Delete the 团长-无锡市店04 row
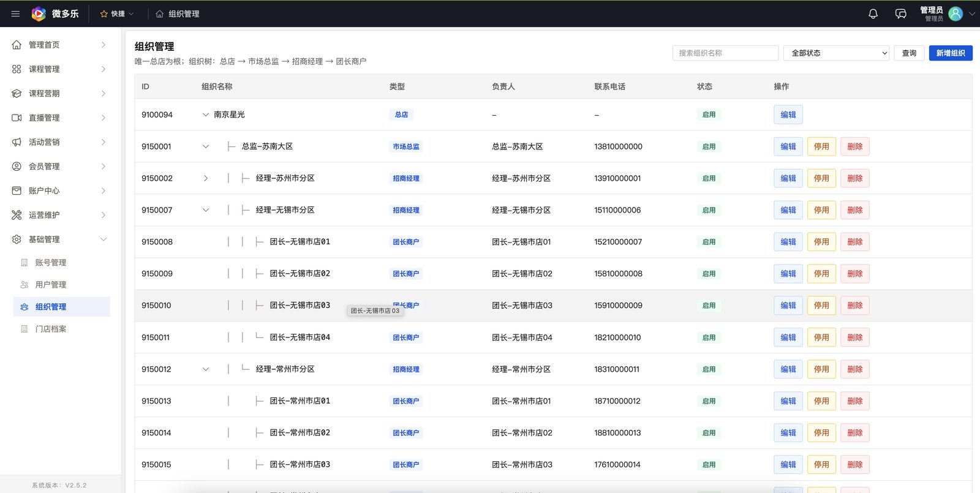This screenshot has height=493, width=980. [855, 337]
